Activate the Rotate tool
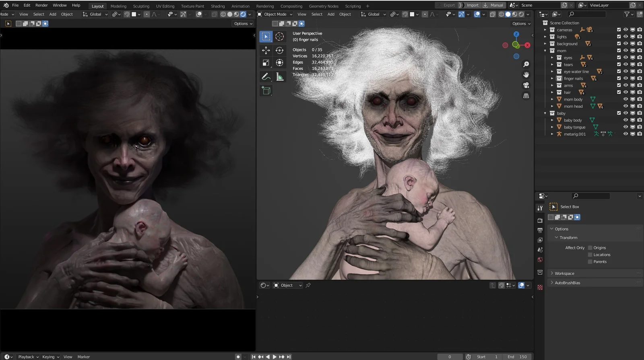This screenshot has height=360, width=644. click(x=279, y=50)
